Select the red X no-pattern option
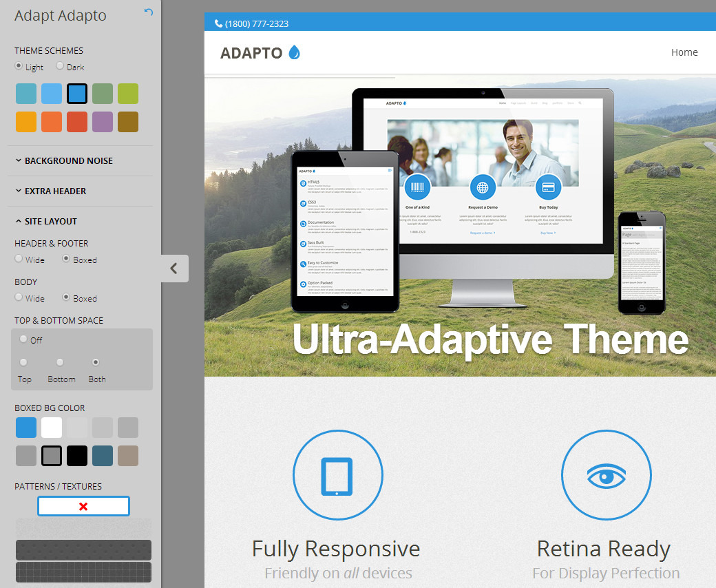Viewport: 716px width, 588px height. click(83, 506)
